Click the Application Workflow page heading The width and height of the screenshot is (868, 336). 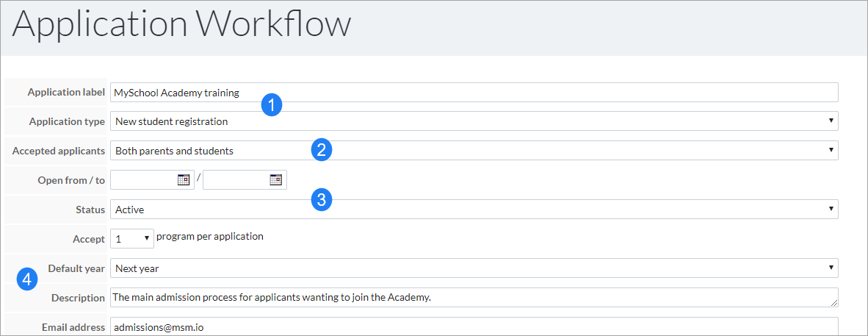coord(181,24)
